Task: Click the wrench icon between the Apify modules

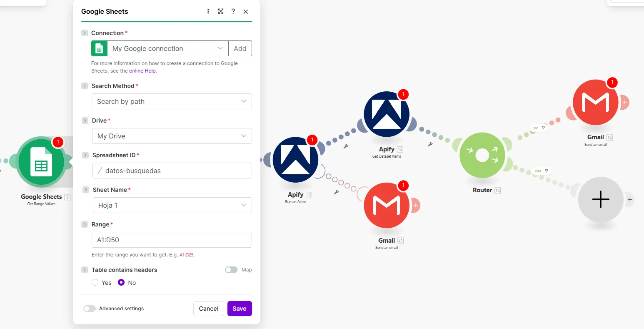Action: pos(345,147)
